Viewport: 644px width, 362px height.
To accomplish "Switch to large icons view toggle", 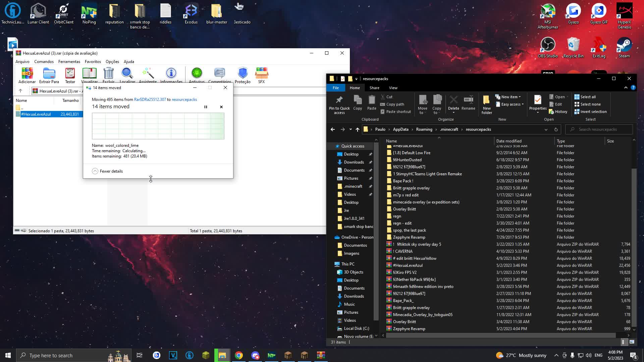I will [x=632, y=342].
